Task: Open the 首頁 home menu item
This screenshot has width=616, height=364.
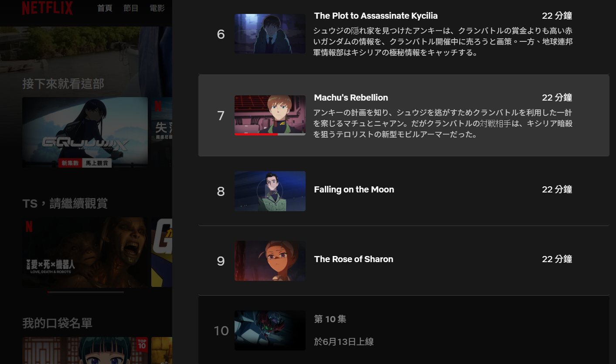Action: [105, 8]
